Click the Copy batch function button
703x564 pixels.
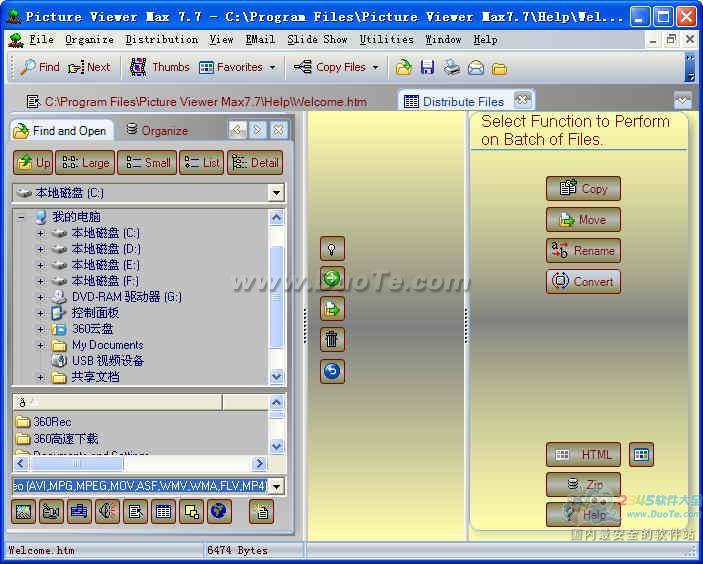(x=583, y=189)
